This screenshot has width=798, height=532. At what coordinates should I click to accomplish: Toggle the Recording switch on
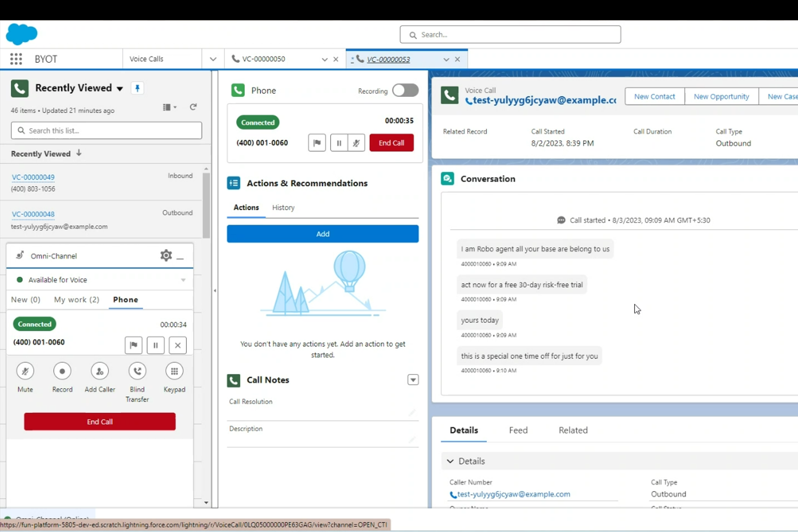[x=405, y=90]
